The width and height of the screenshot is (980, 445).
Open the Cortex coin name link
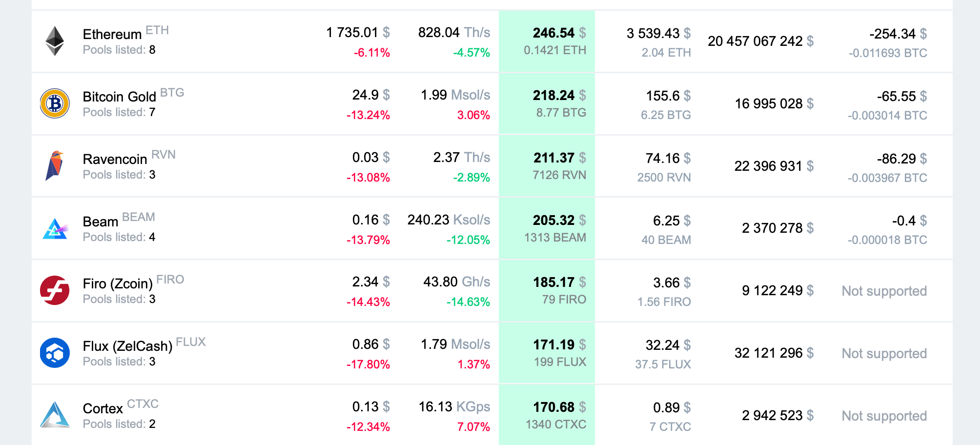(103, 408)
